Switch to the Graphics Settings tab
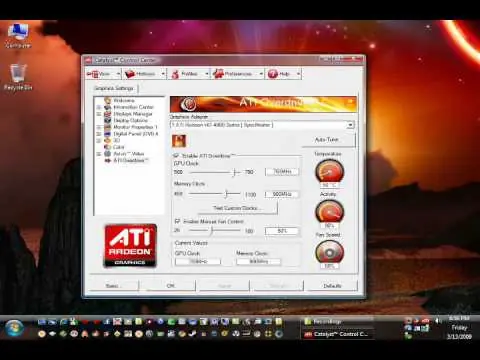This screenshot has height=360, width=480. (x=114, y=88)
